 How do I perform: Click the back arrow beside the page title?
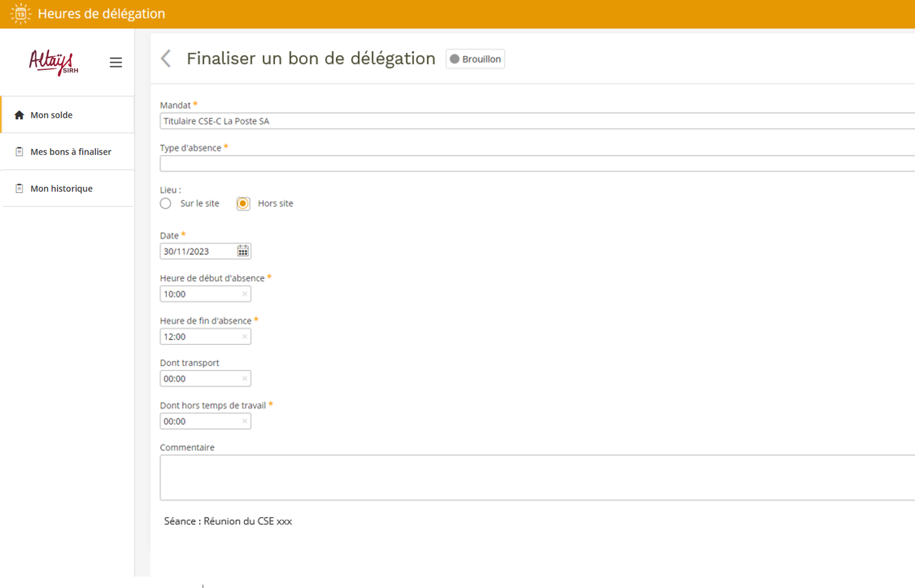tap(166, 59)
